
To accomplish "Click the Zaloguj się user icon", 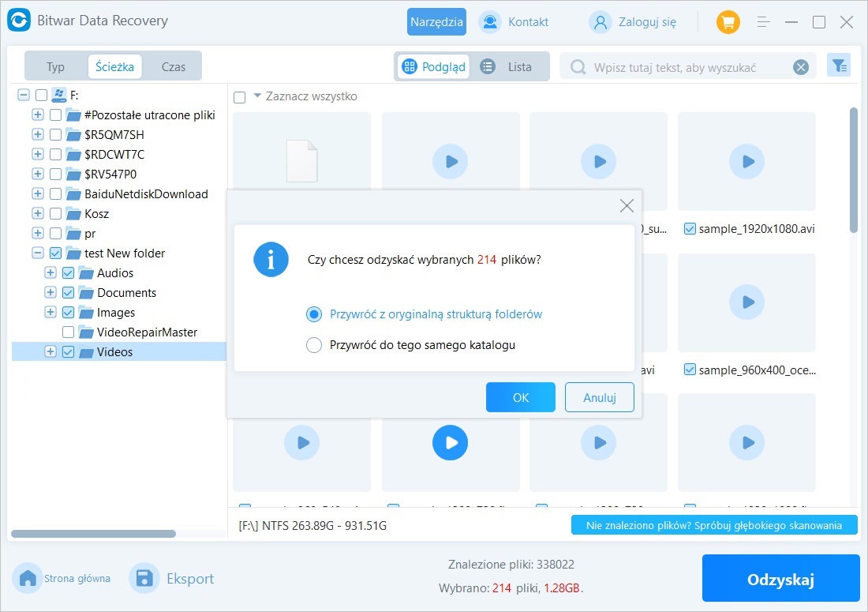I will click(x=600, y=22).
